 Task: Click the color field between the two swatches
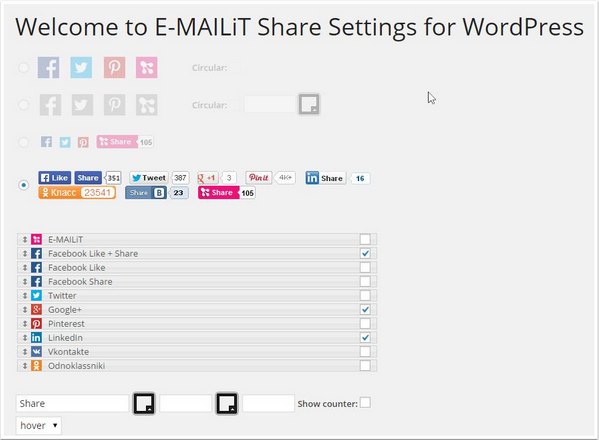coord(186,403)
